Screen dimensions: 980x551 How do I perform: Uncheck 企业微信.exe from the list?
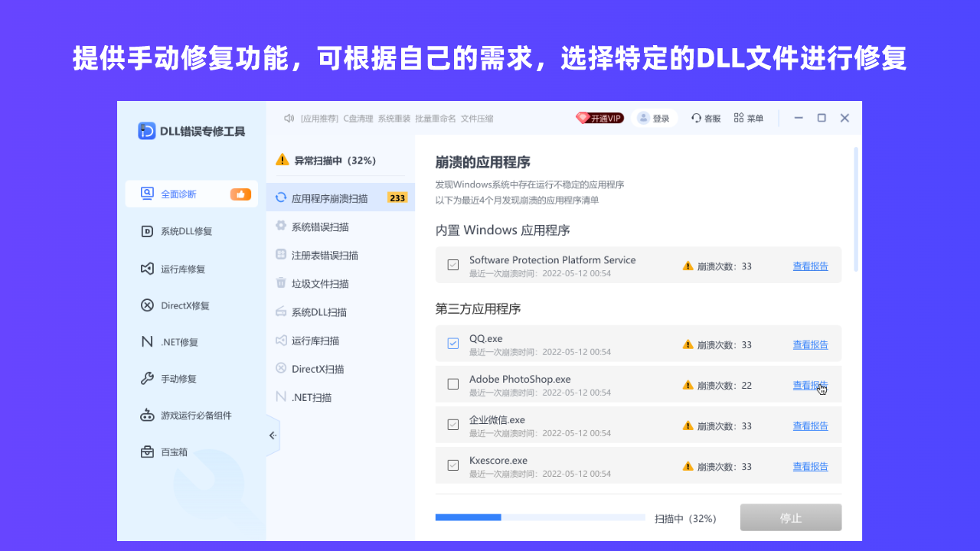pos(452,425)
